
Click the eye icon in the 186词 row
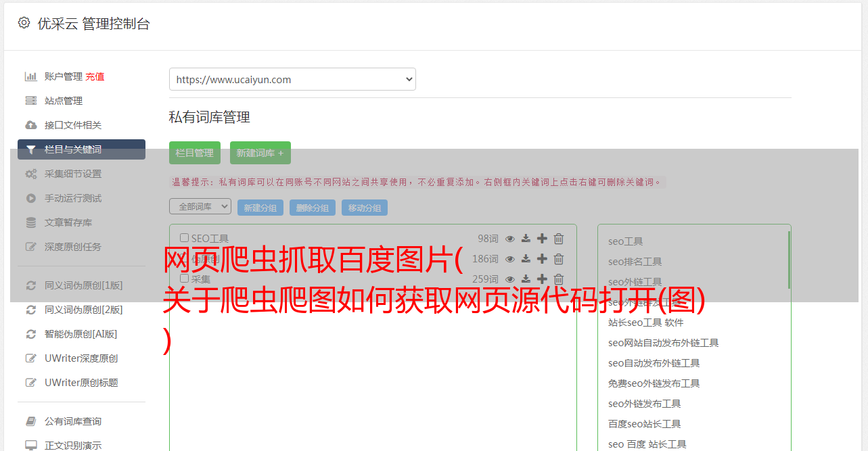510,259
